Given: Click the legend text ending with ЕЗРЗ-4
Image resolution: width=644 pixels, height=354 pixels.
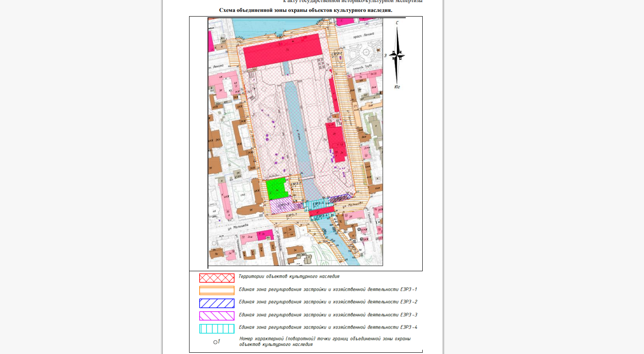Looking at the screenshot, I should tap(328, 327).
